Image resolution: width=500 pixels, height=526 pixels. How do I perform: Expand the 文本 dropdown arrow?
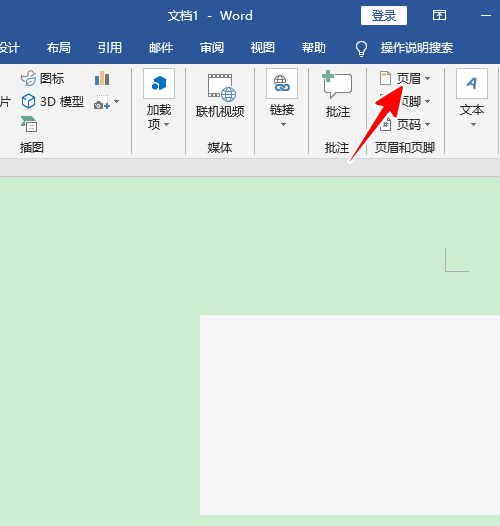(473, 124)
